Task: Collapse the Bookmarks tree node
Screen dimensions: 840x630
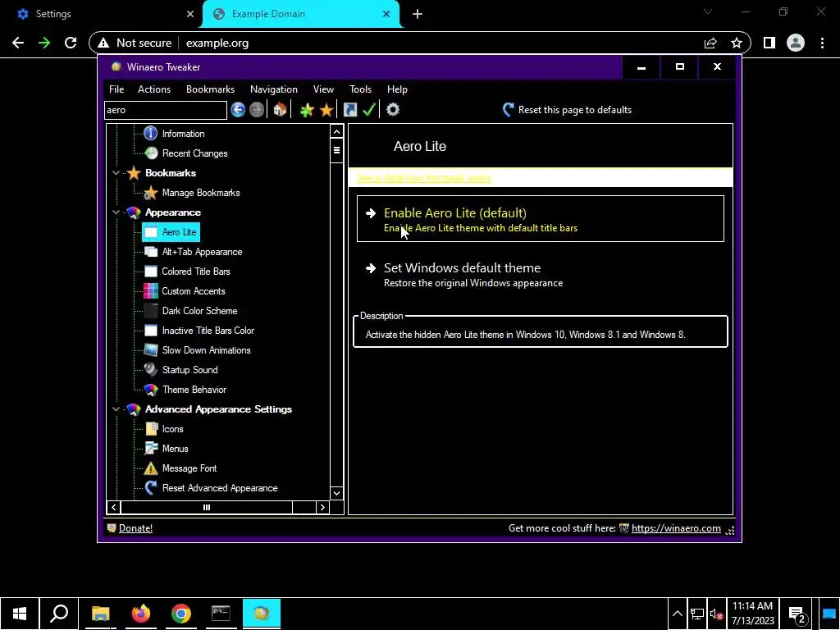Action: 116,173
